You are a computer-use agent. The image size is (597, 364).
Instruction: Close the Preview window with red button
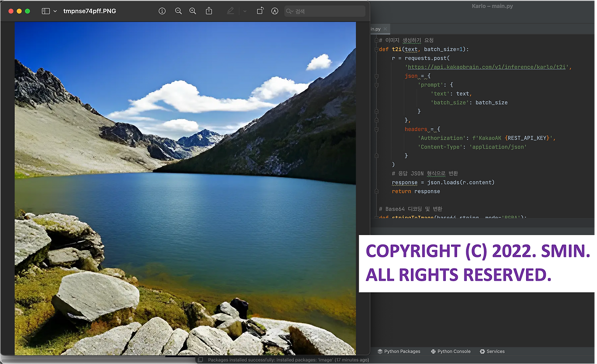pos(11,11)
